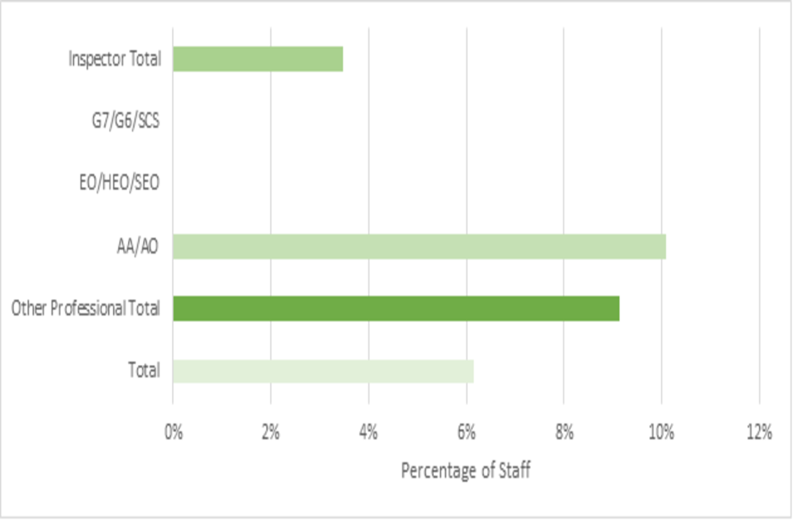The width and height of the screenshot is (798, 532).
Task: Click the 8% tick label
Action: pyautogui.click(x=564, y=432)
